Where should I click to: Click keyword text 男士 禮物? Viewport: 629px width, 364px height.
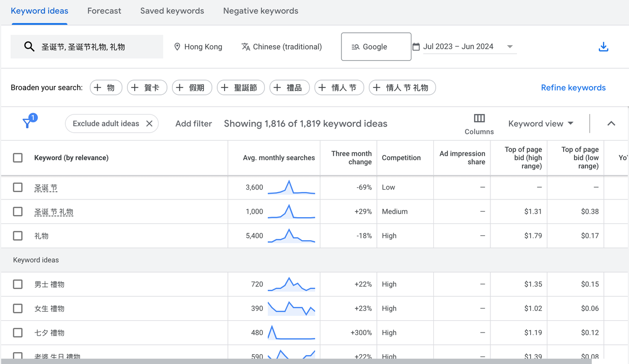49,284
